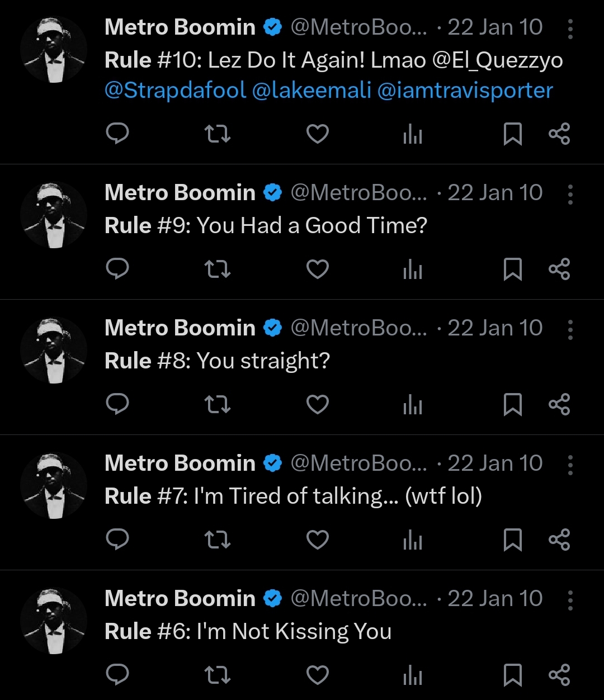Like the Rule #6 I'm Not Kissing You tweet
The width and height of the screenshot is (604, 700).
click(318, 675)
